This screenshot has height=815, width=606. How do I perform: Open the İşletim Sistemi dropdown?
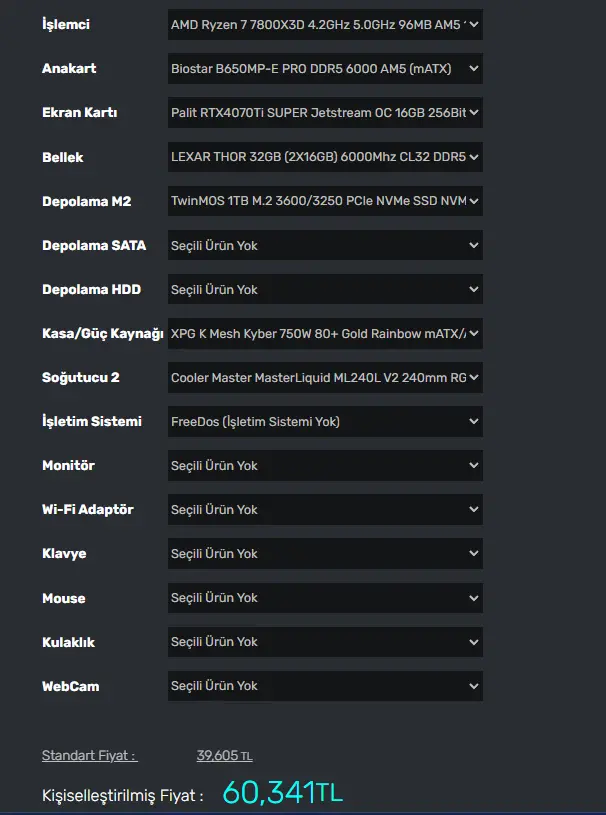325,422
